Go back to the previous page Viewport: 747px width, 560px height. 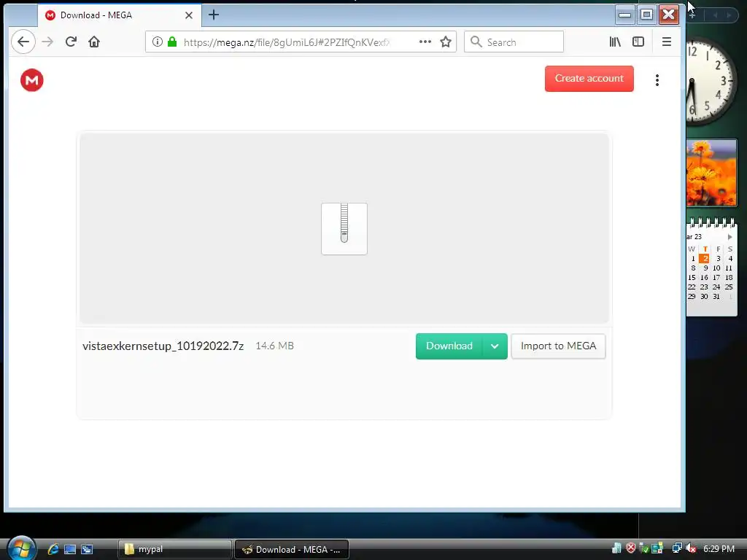[23, 42]
